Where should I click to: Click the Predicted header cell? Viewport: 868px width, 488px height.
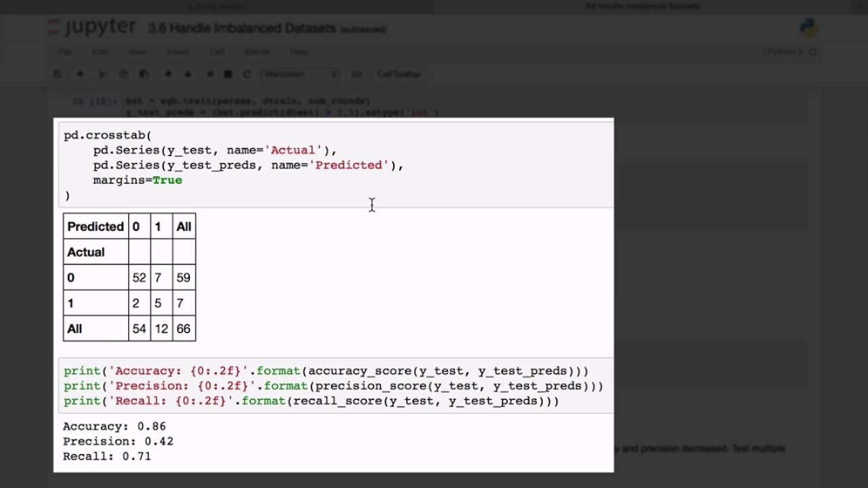pos(96,226)
